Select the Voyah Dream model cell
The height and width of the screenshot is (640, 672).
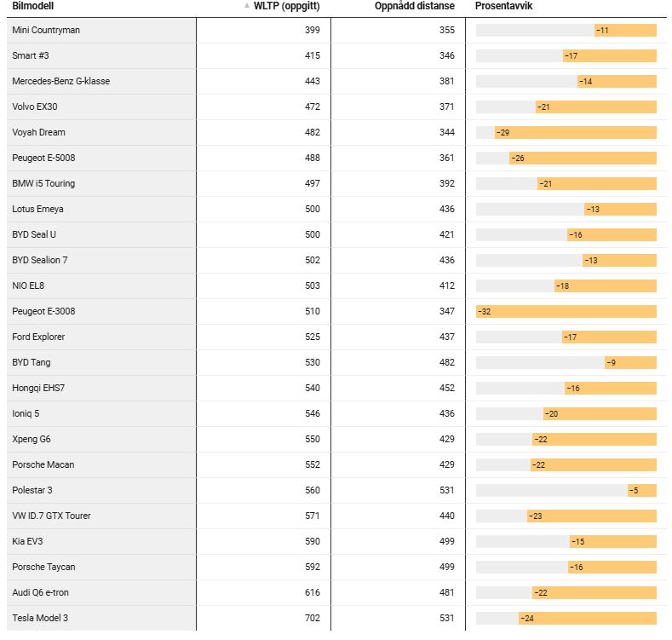click(x=101, y=133)
